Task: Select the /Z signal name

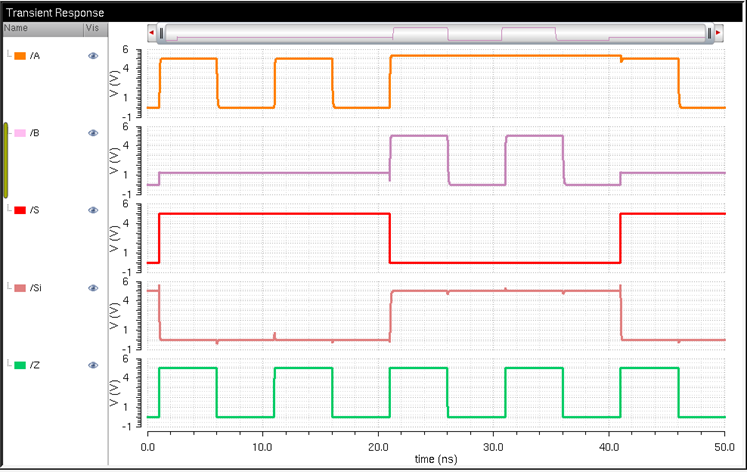Action: tap(35, 365)
